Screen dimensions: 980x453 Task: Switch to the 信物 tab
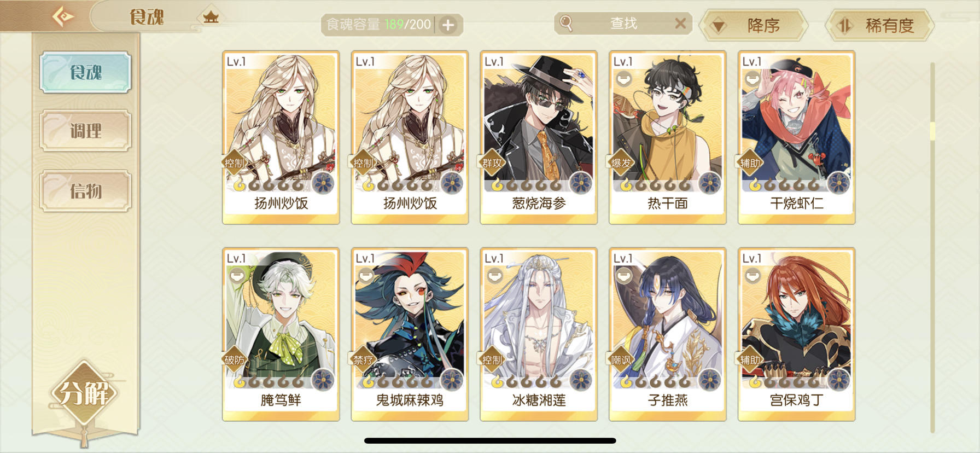(85, 191)
